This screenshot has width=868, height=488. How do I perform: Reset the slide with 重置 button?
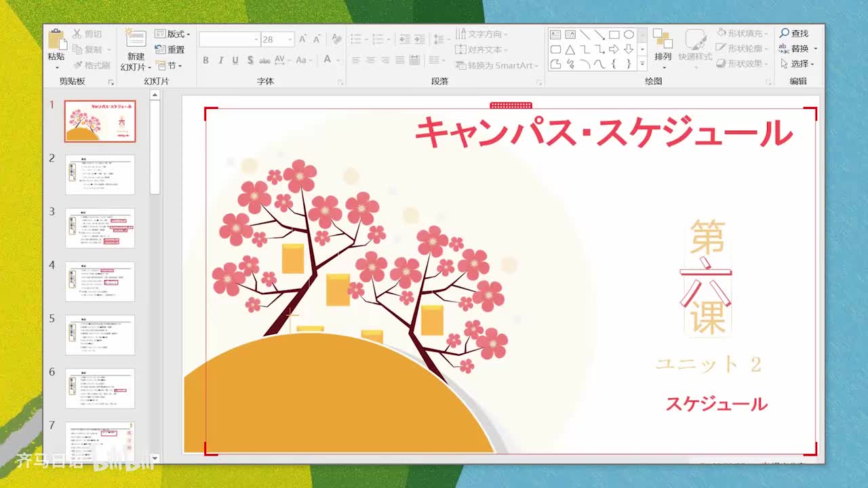coord(170,49)
